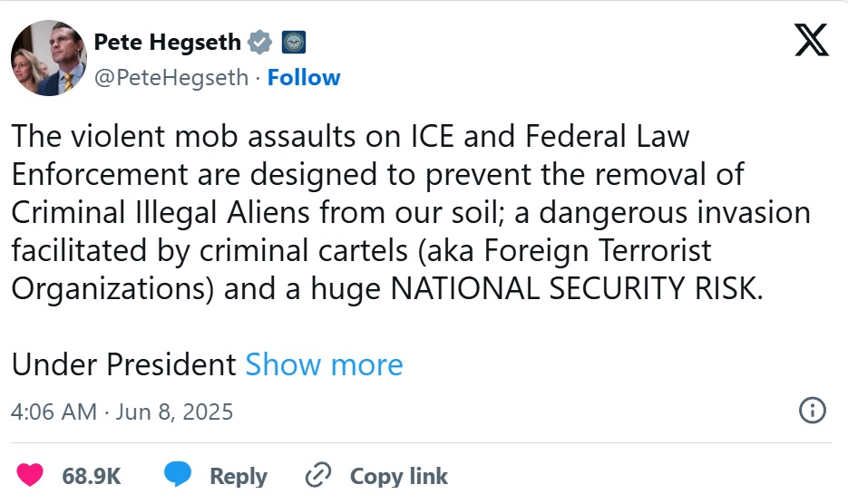Click the Reply text label
This screenshot has height=504, width=848.
pos(239,476)
